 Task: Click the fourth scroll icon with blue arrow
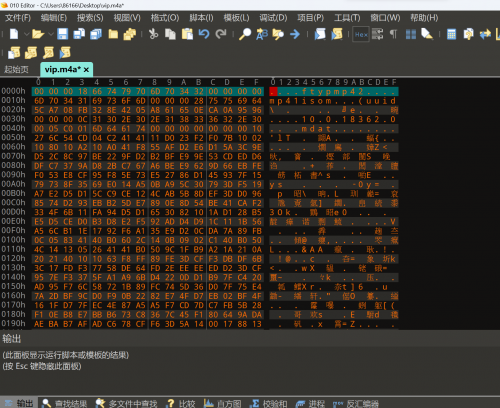coord(65,53)
